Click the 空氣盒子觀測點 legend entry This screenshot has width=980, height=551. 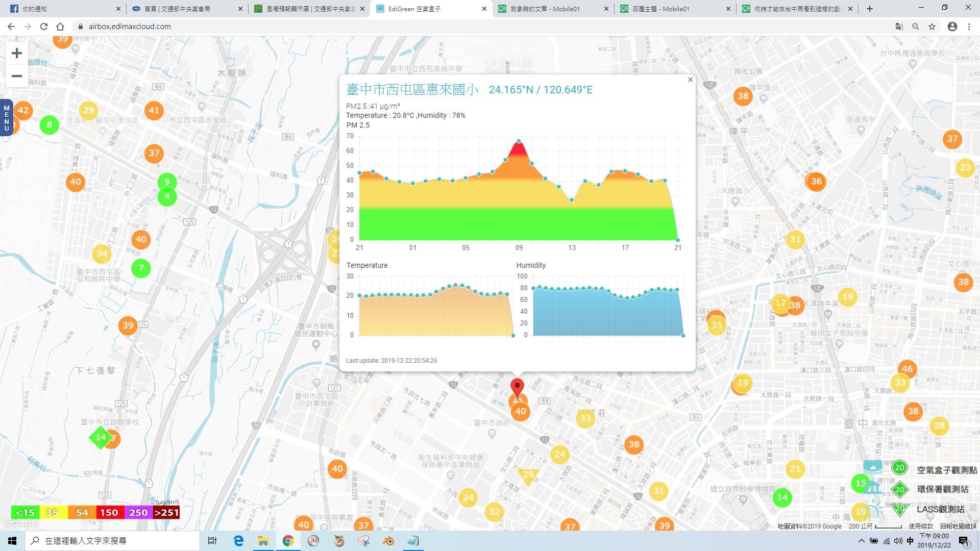tap(934, 469)
